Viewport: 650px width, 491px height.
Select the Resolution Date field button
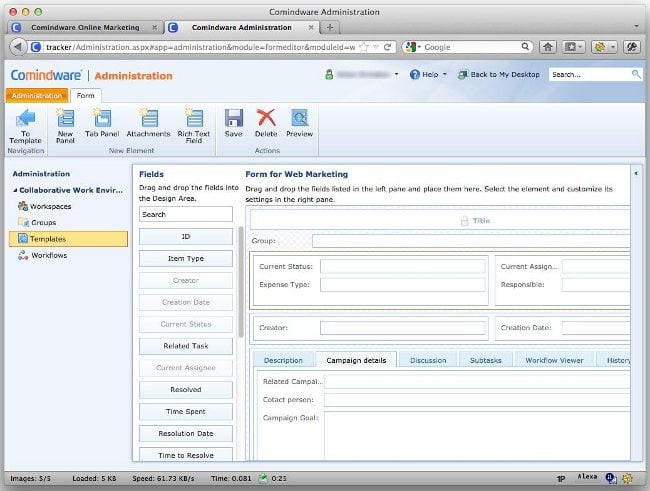186,433
